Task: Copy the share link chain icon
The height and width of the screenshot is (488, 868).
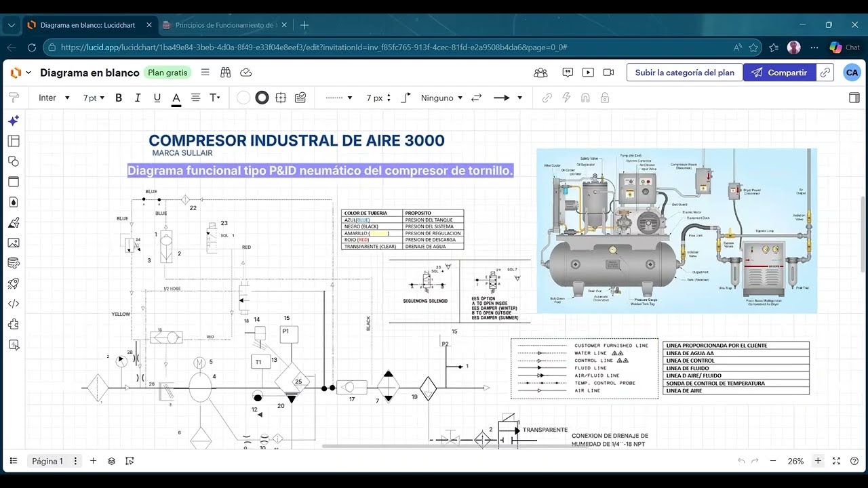Action: click(x=825, y=73)
